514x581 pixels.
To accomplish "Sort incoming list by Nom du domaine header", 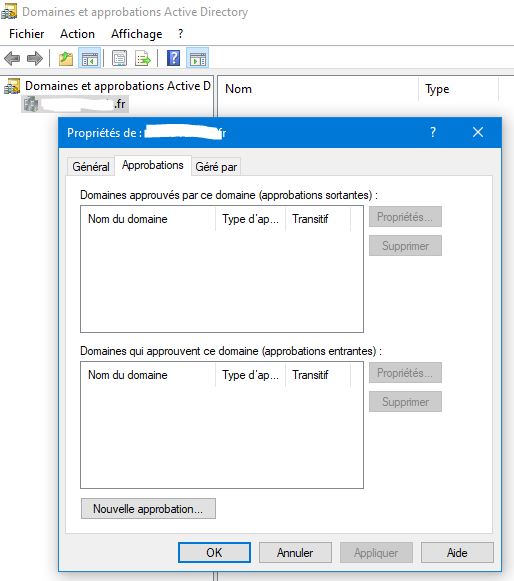I will tap(148, 375).
